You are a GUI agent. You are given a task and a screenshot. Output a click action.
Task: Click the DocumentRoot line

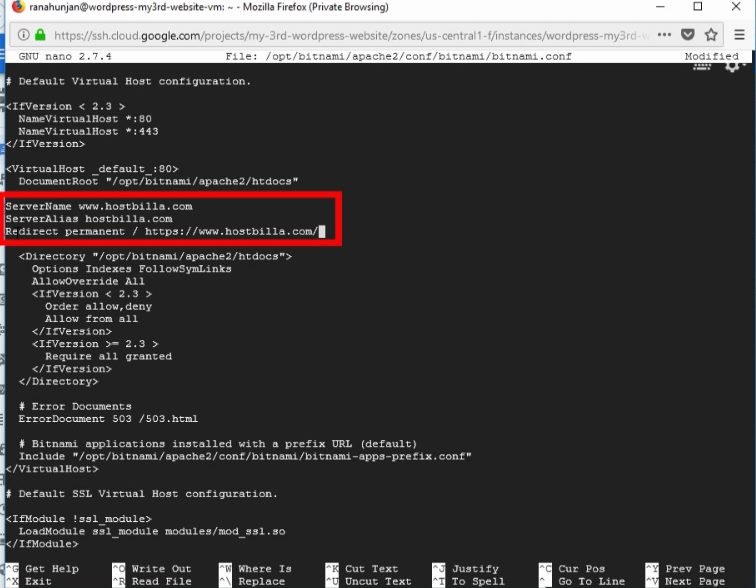pos(158,181)
